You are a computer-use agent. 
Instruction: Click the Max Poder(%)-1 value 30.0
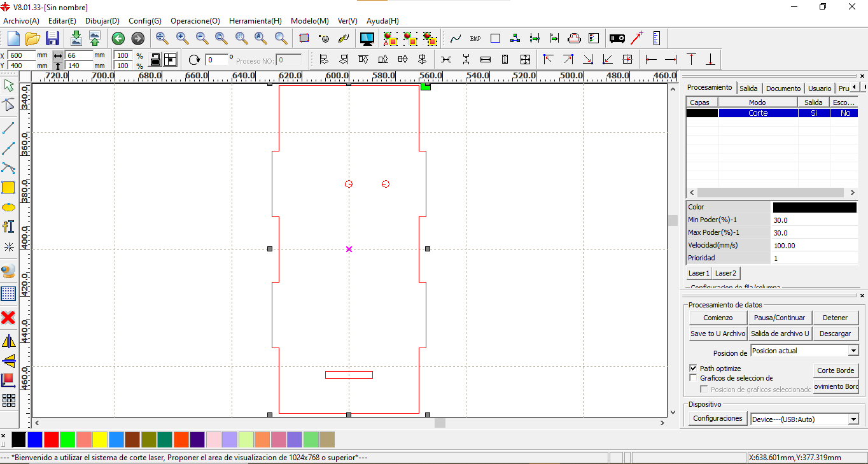[x=815, y=232]
